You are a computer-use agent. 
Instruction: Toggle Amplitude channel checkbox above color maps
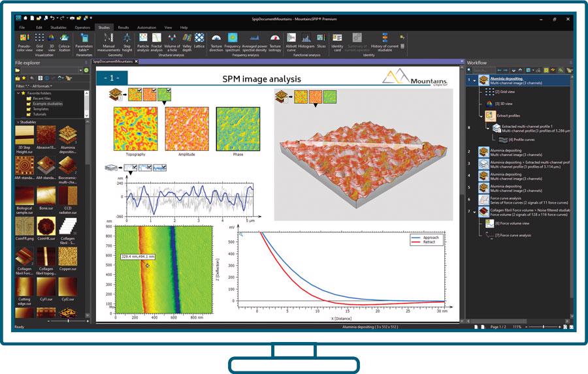point(154,90)
